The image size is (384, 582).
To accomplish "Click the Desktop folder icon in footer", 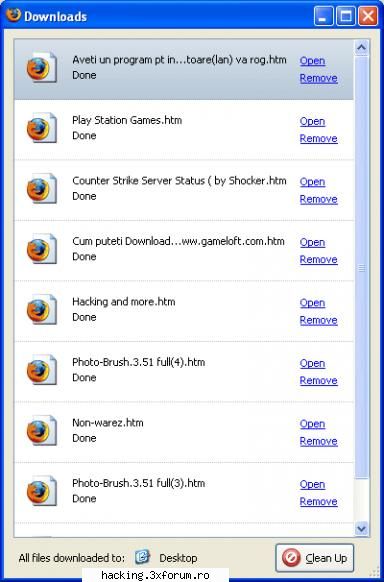I will click(x=142, y=557).
